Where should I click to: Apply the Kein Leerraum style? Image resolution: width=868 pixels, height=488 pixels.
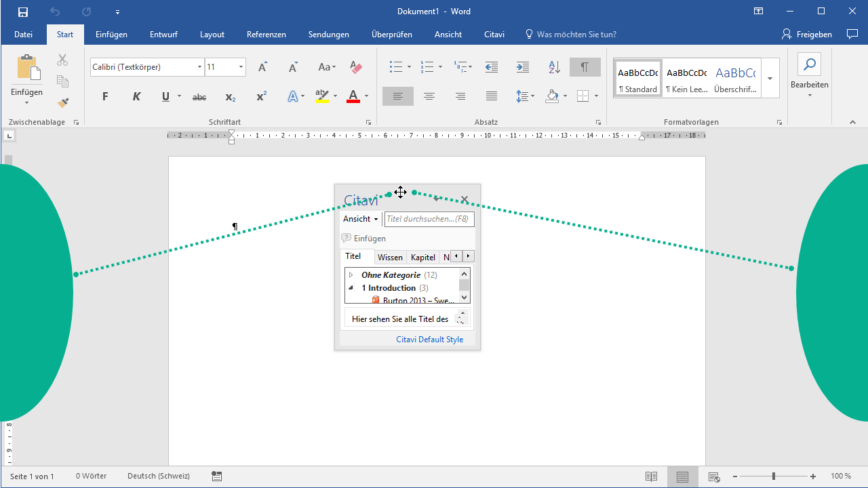(686, 78)
